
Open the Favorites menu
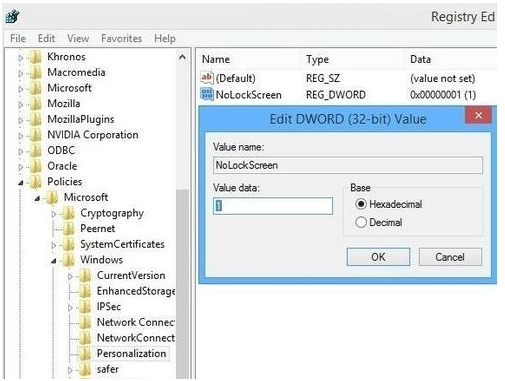(x=122, y=38)
